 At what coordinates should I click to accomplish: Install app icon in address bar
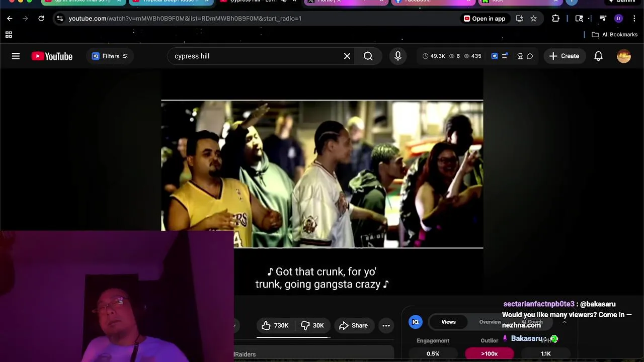519,19
